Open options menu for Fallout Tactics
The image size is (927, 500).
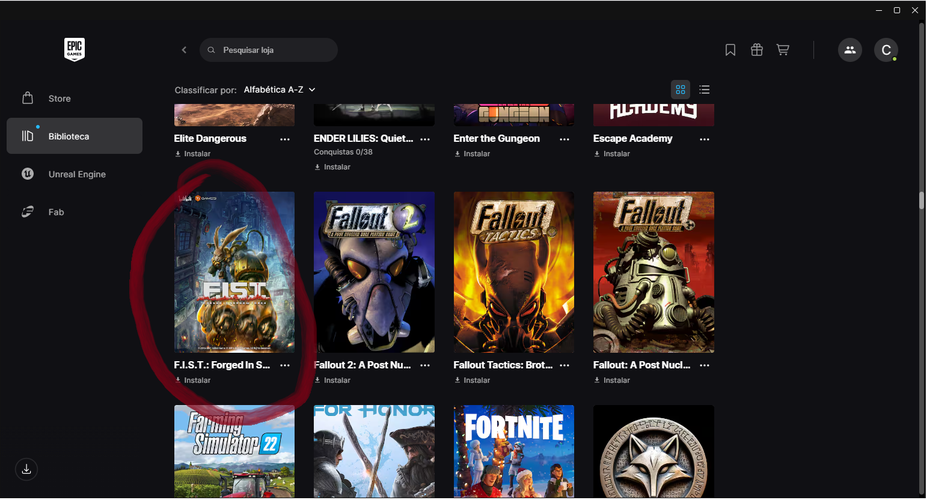click(x=565, y=366)
